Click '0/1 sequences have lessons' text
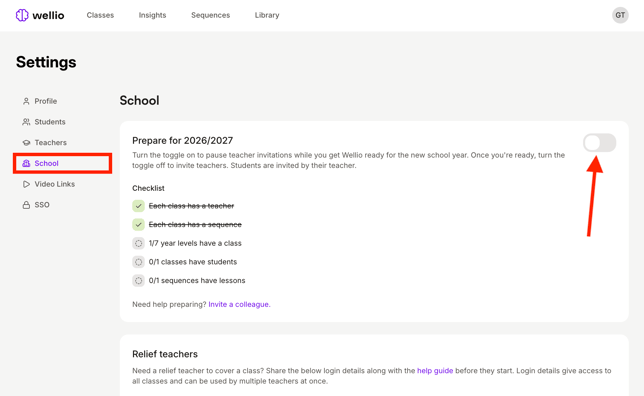This screenshot has height=396, width=644. (197, 281)
